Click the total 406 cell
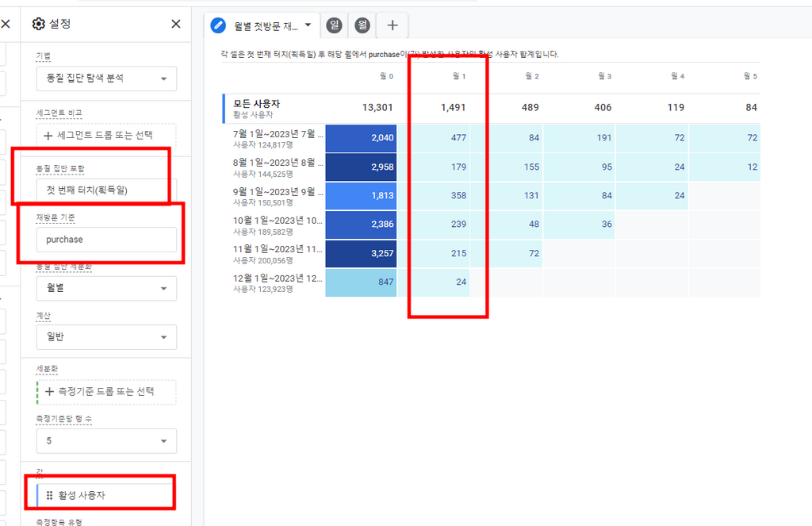 coord(603,108)
